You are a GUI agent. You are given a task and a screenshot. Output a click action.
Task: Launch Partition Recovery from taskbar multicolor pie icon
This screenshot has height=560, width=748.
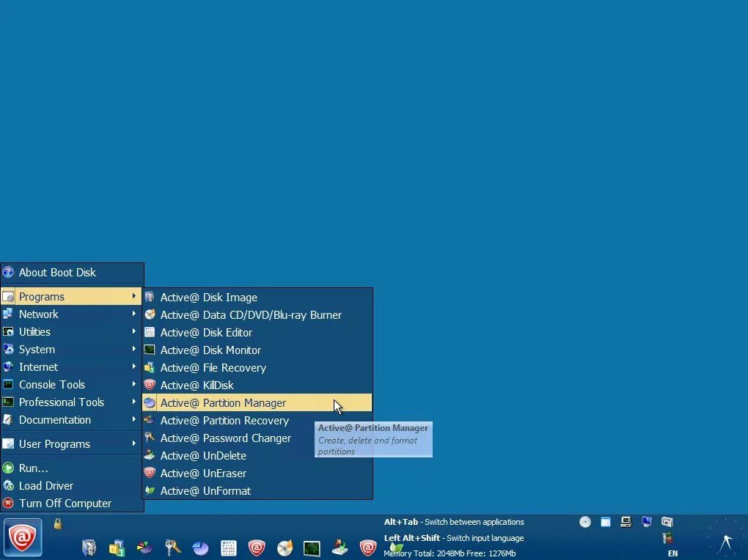point(144,548)
